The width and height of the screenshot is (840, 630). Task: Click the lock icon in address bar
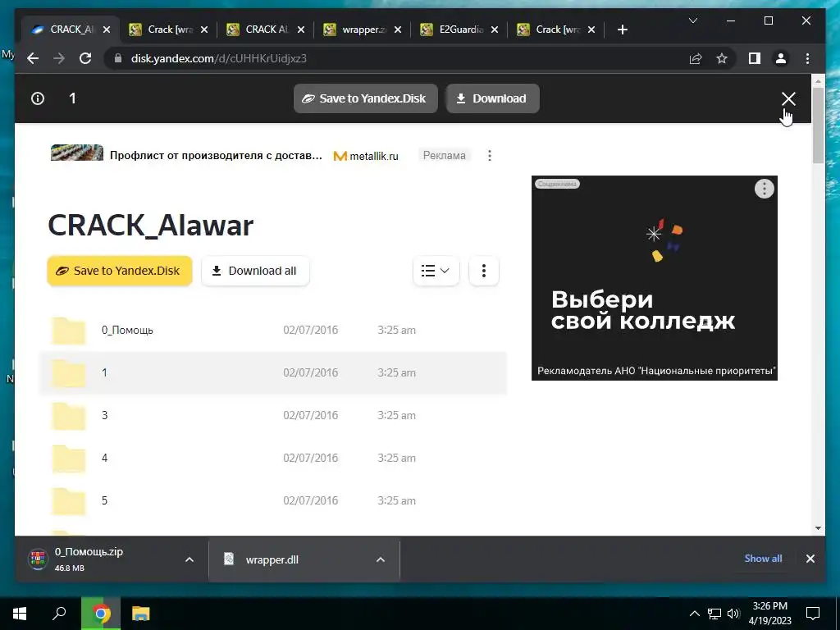[x=118, y=58]
